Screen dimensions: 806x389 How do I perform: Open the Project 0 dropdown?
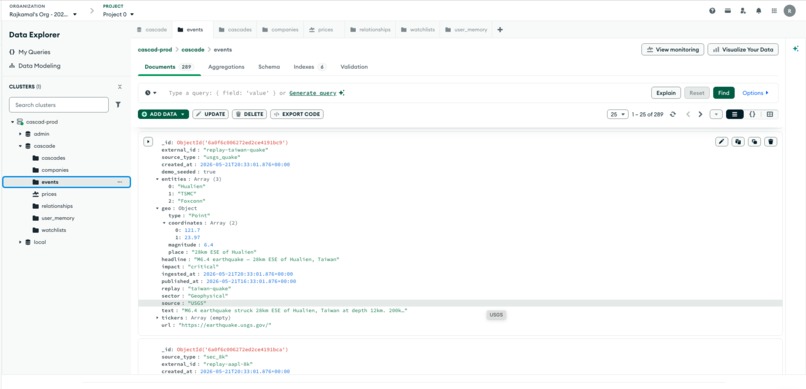click(x=118, y=14)
